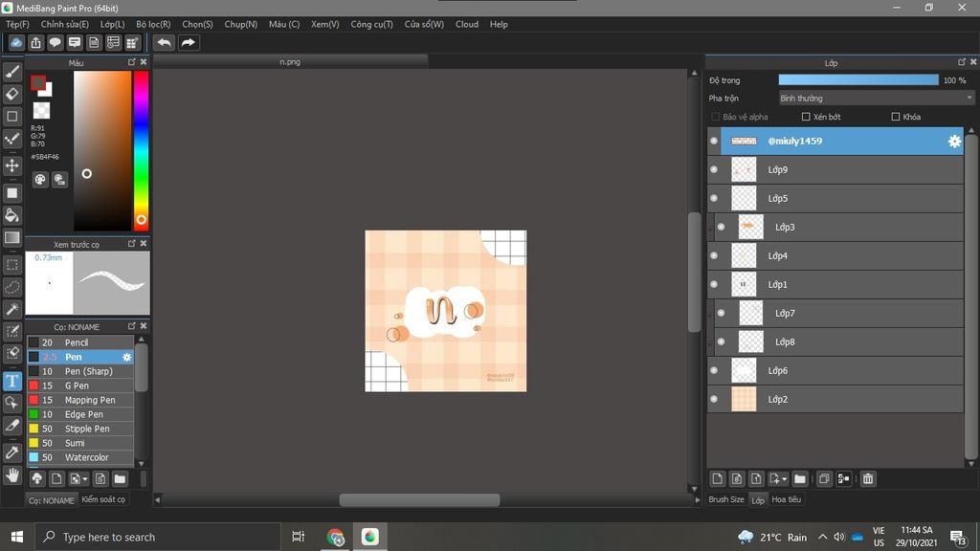Show hidden system tray icons

822,538
